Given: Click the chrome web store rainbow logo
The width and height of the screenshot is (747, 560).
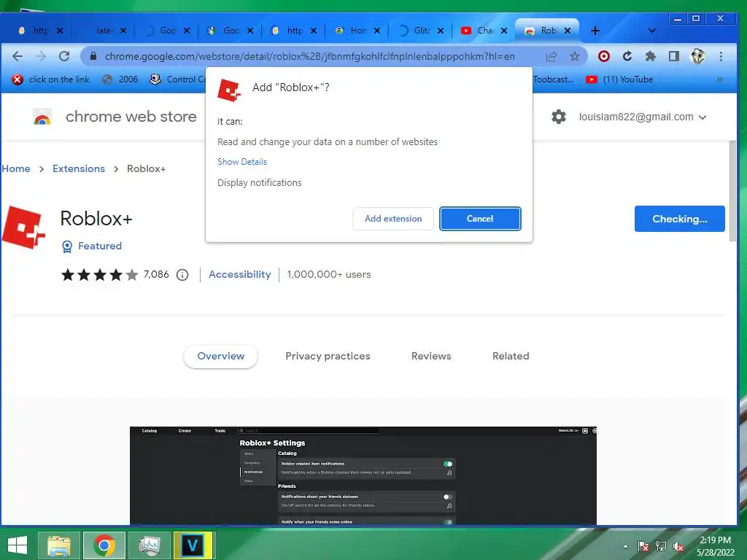Looking at the screenshot, I should point(42,117).
